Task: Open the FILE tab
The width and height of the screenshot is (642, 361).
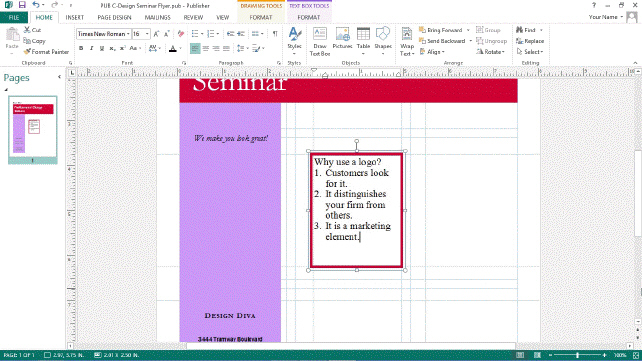Action: [x=14, y=18]
